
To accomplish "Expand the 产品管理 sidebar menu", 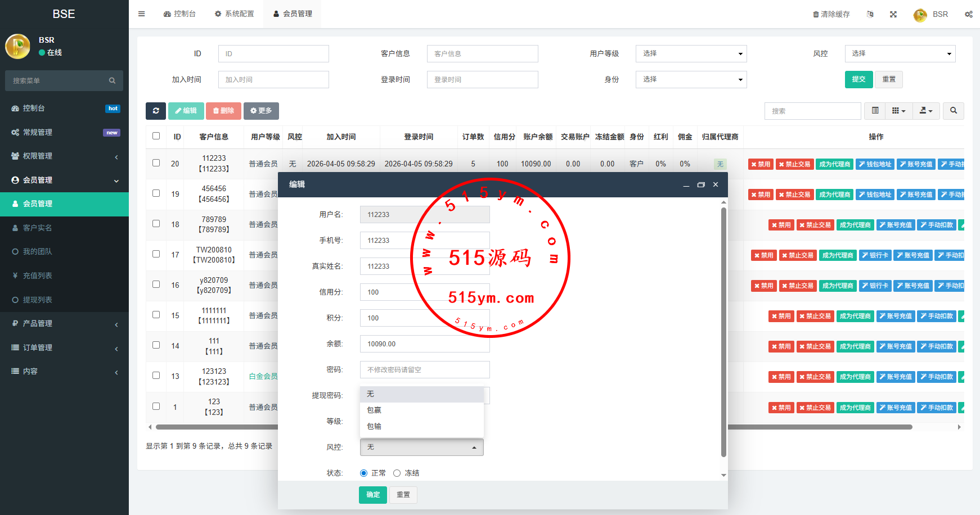I will (64, 324).
